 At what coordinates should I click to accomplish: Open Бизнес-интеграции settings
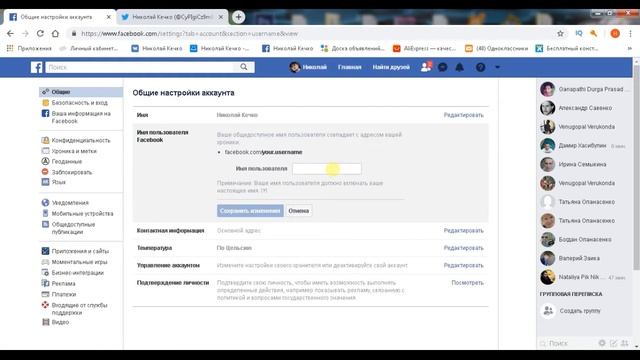pos(77,273)
